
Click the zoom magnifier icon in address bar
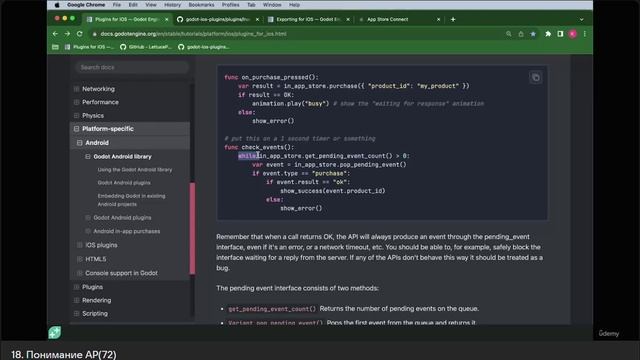[x=509, y=34]
